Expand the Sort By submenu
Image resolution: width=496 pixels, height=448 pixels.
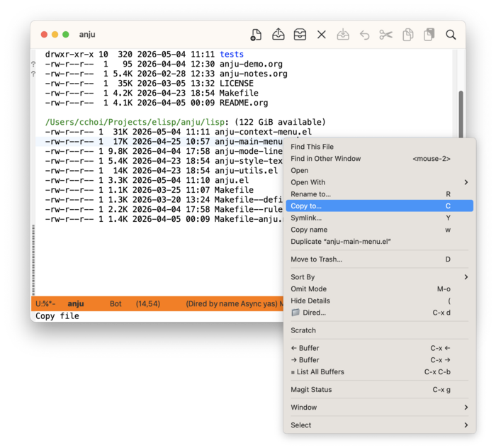point(380,277)
